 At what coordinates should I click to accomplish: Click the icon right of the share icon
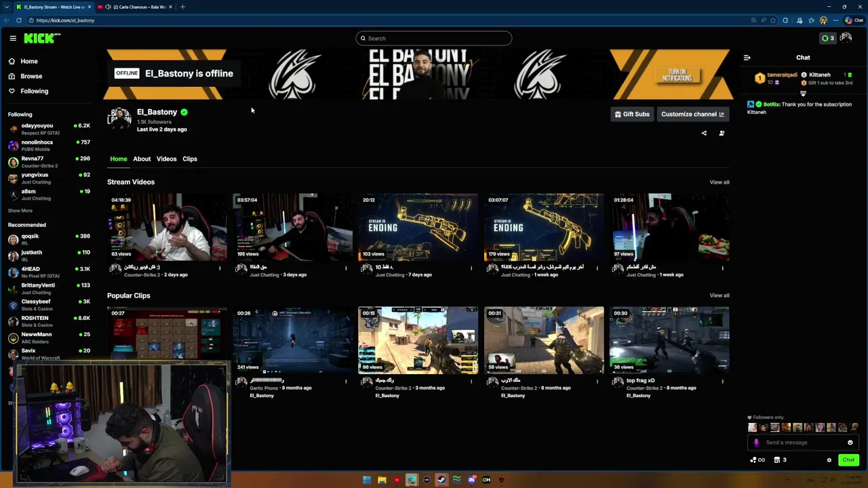click(x=722, y=133)
